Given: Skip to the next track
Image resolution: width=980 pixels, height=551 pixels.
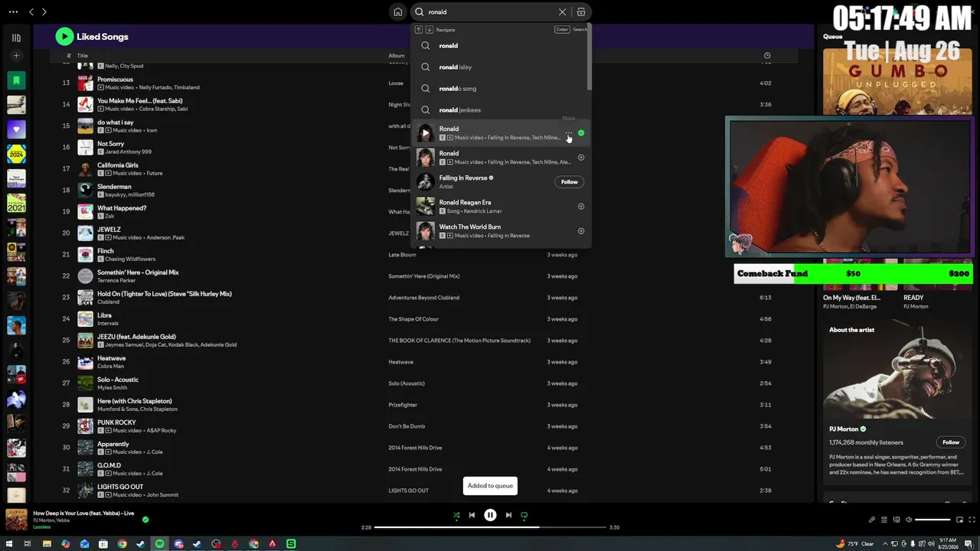Looking at the screenshot, I should point(508,515).
